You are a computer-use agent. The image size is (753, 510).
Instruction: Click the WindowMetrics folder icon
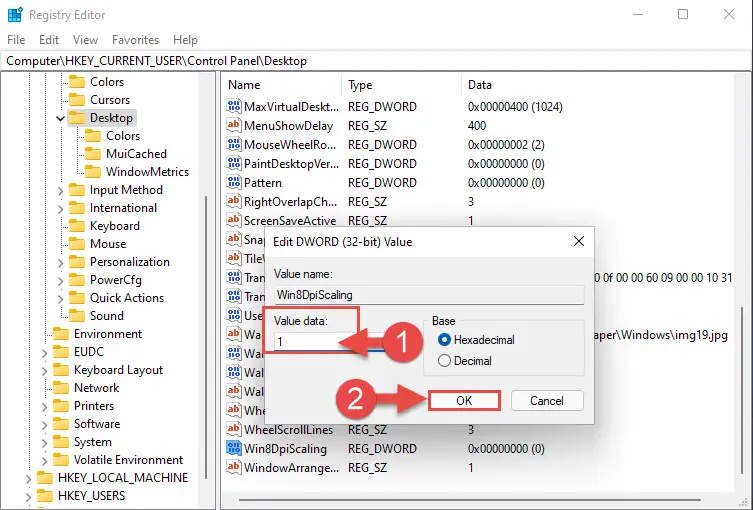(x=93, y=171)
